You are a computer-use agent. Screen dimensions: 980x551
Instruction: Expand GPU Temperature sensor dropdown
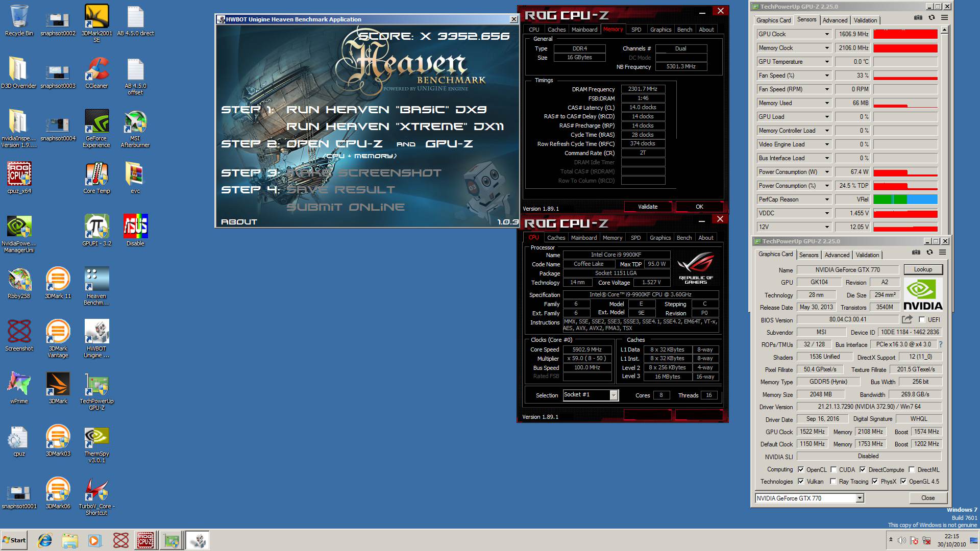(827, 62)
